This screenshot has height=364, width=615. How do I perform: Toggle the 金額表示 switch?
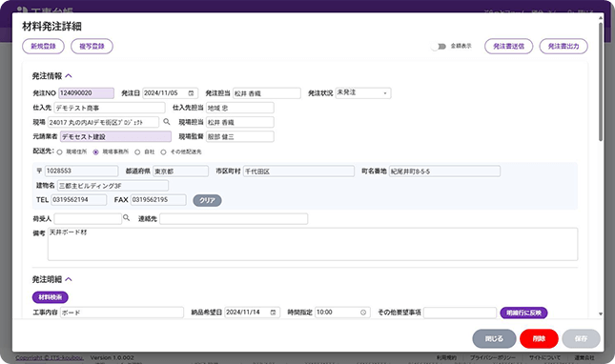(439, 47)
